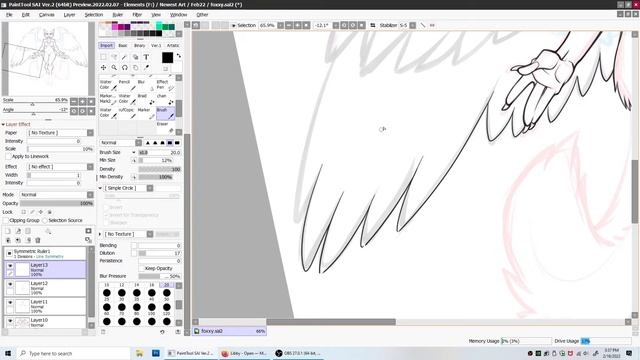Hide Layer12 visibility eye

tap(10, 284)
